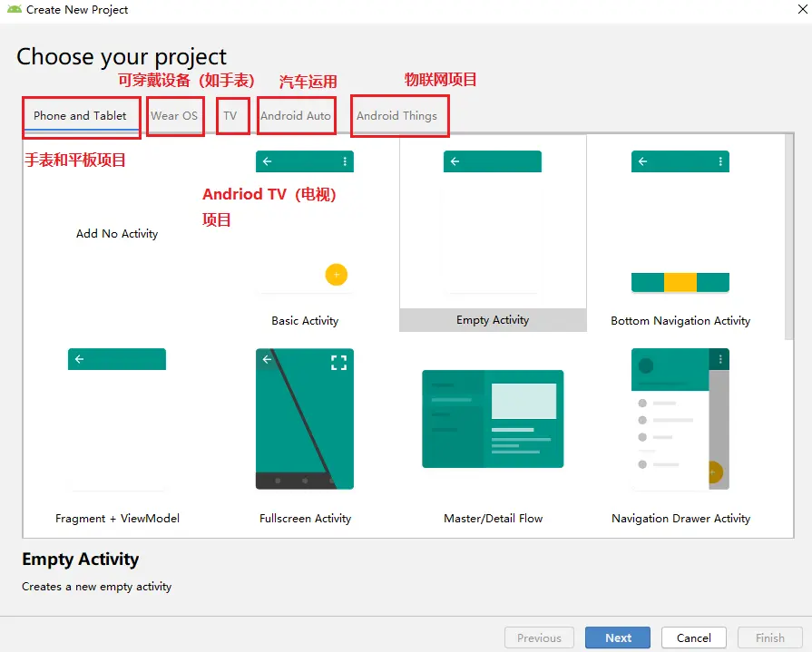Select the TV tab
The width and height of the screenshot is (812, 652).
click(230, 116)
